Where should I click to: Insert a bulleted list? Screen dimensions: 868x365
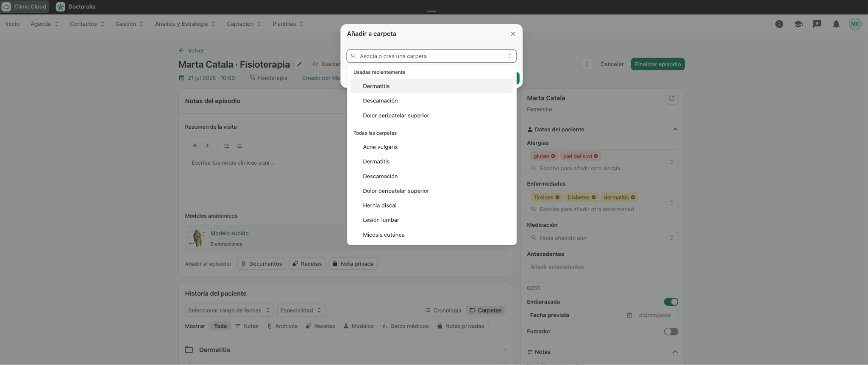click(x=227, y=146)
